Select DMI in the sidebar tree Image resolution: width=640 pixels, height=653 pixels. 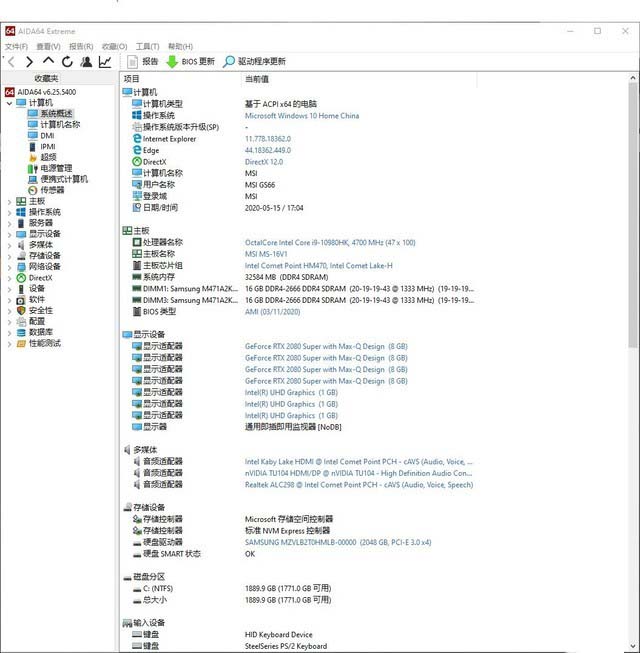pyautogui.click(x=47, y=135)
